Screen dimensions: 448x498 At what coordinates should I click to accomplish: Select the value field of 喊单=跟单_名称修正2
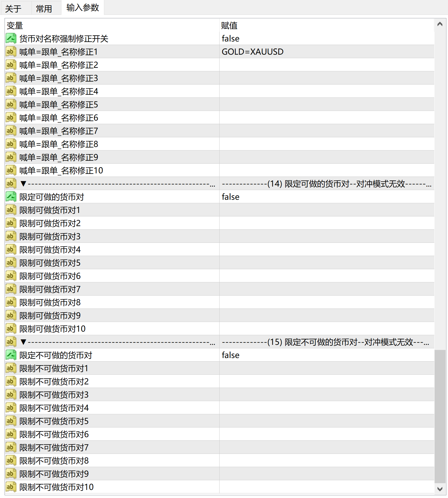(x=296, y=65)
